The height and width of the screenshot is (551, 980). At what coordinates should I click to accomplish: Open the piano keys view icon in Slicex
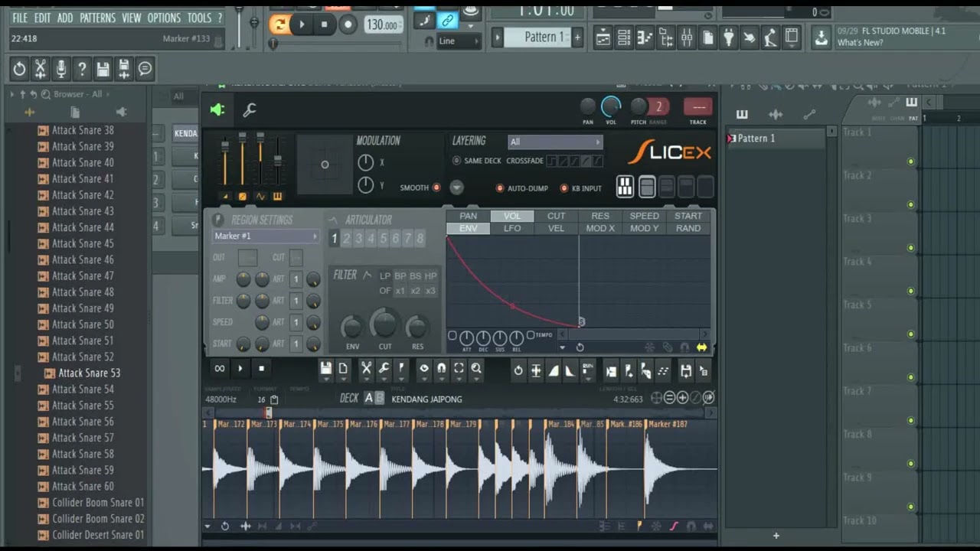coord(625,187)
